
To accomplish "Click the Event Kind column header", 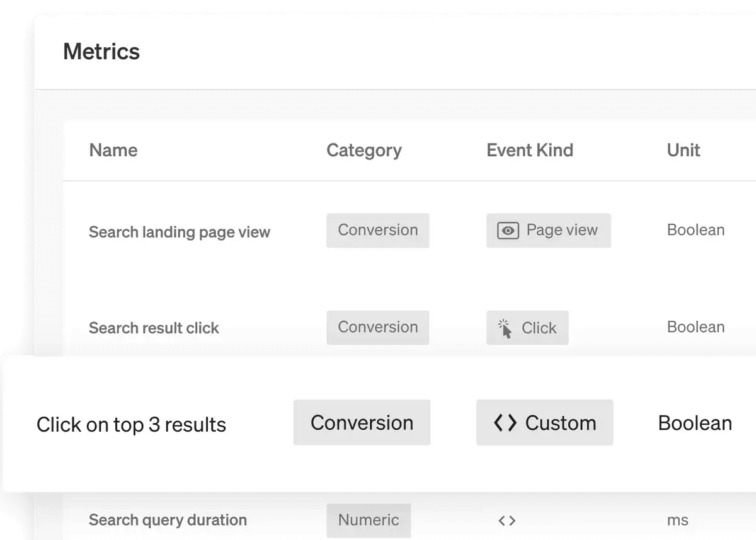I will (530, 150).
